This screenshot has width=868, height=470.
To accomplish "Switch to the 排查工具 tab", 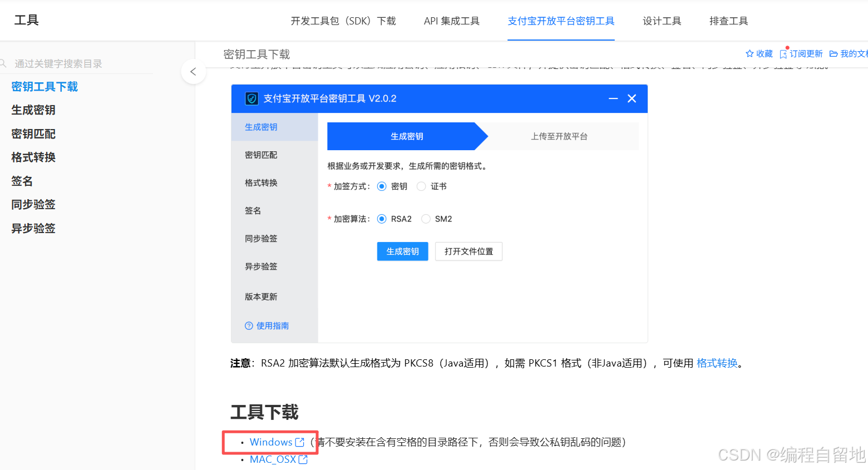I will tap(728, 20).
